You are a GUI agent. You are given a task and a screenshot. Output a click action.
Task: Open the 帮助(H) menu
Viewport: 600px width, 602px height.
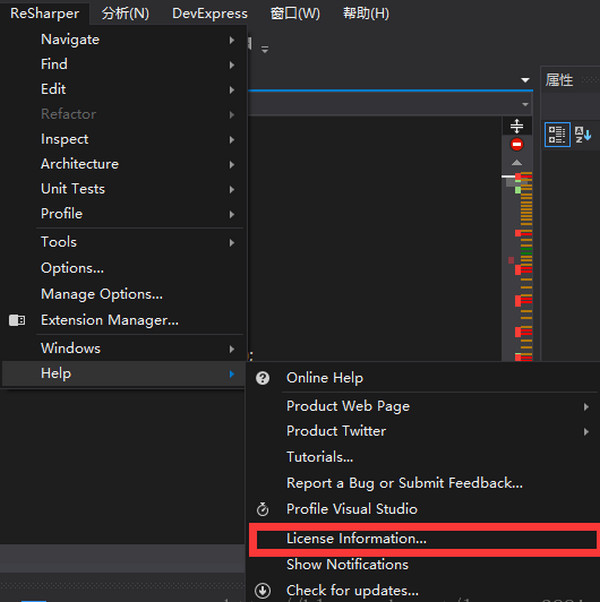pos(366,13)
